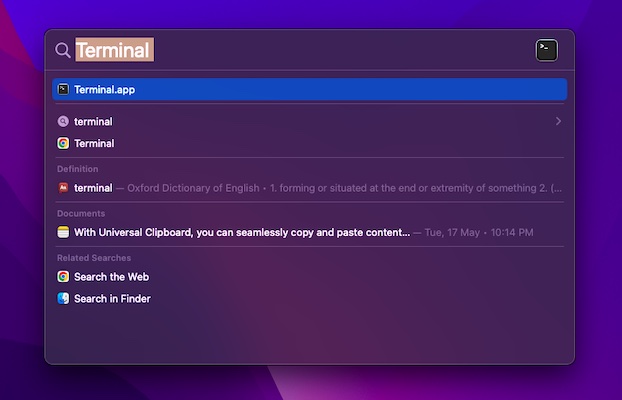Choose Search the Web
622x400 pixels.
coord(309,277)
